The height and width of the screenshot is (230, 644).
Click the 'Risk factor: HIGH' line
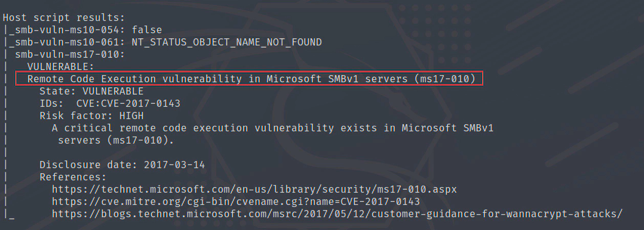click(x=91, y=116)
